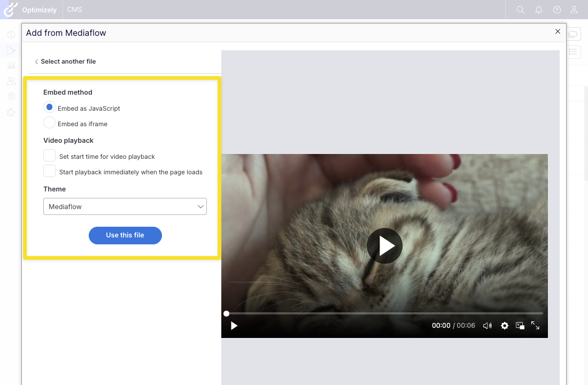Open the add-ons puzzle icon in sidebar
The height and width of the screenshot is (385, 588).
(x=11, y=112)
